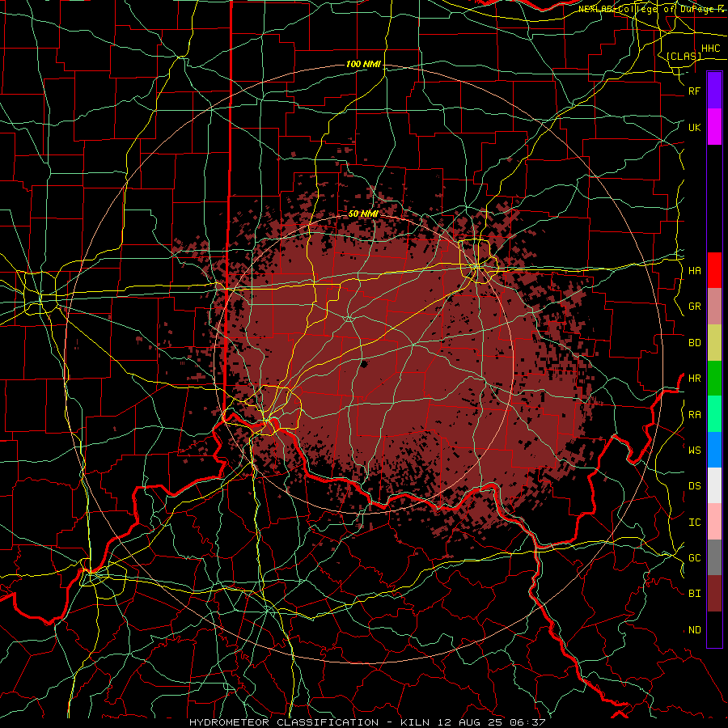Viewport: 728px width, 728px height.
Task: Click the blue WS legend swatch
Action: coord(714,450)
